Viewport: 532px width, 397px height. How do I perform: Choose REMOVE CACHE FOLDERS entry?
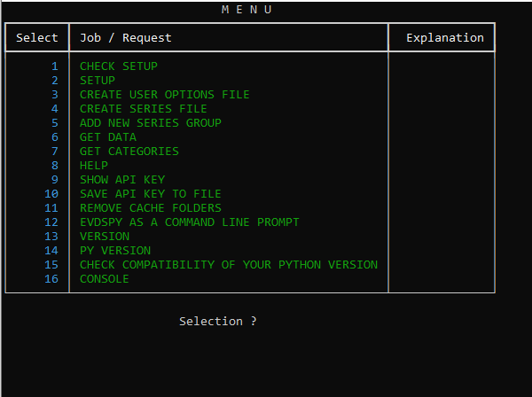tap(151, 208)
